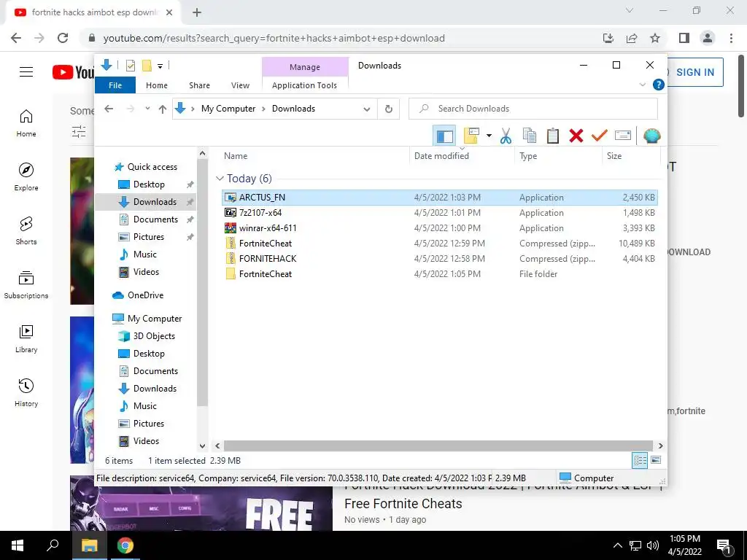Open YouTube Shorts sidebar item
This screenshot has height=560, width=747.
26,230
